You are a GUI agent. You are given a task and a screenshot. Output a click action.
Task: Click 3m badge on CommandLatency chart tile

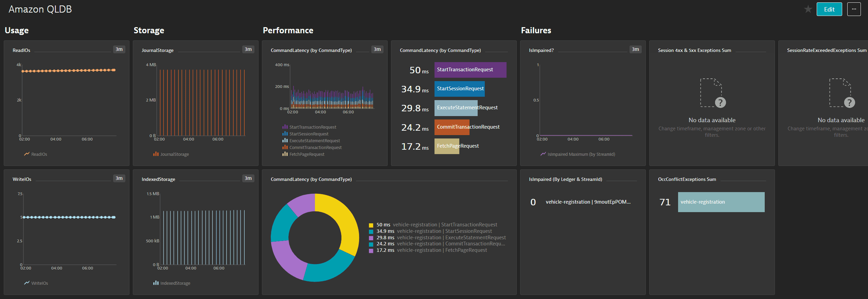377,49
